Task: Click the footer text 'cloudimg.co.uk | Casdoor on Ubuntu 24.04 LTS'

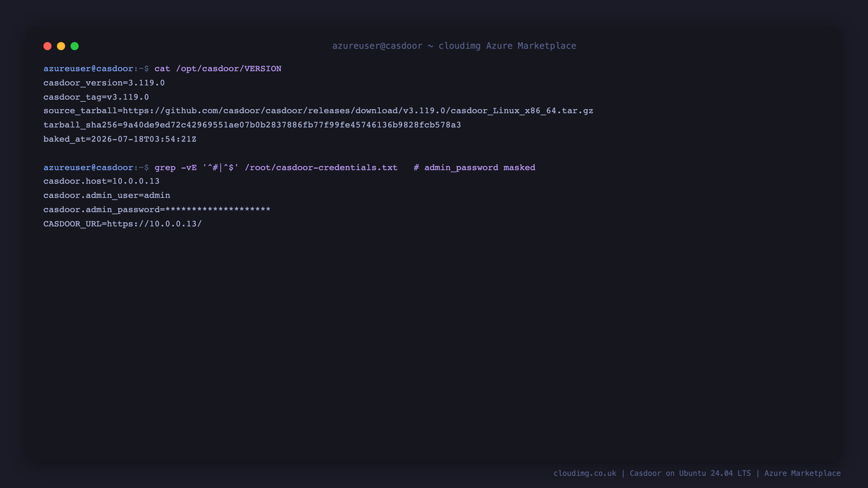Action: tap(652, 473)
